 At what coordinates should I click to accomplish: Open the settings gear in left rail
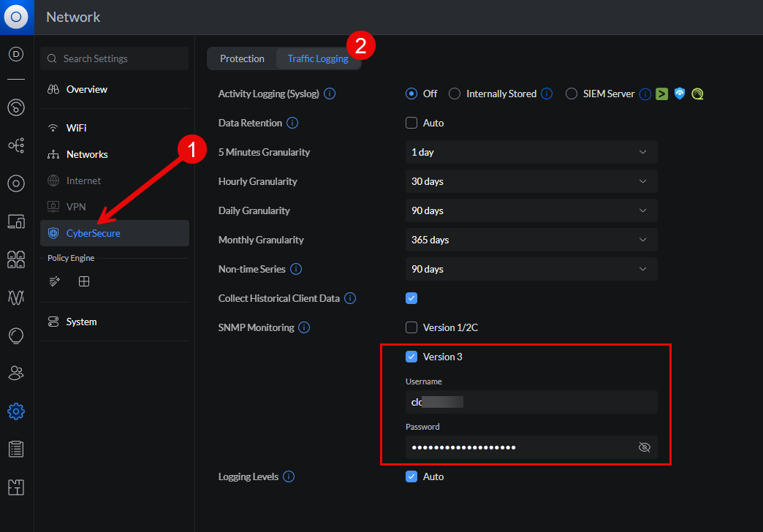tap(16, 411)
